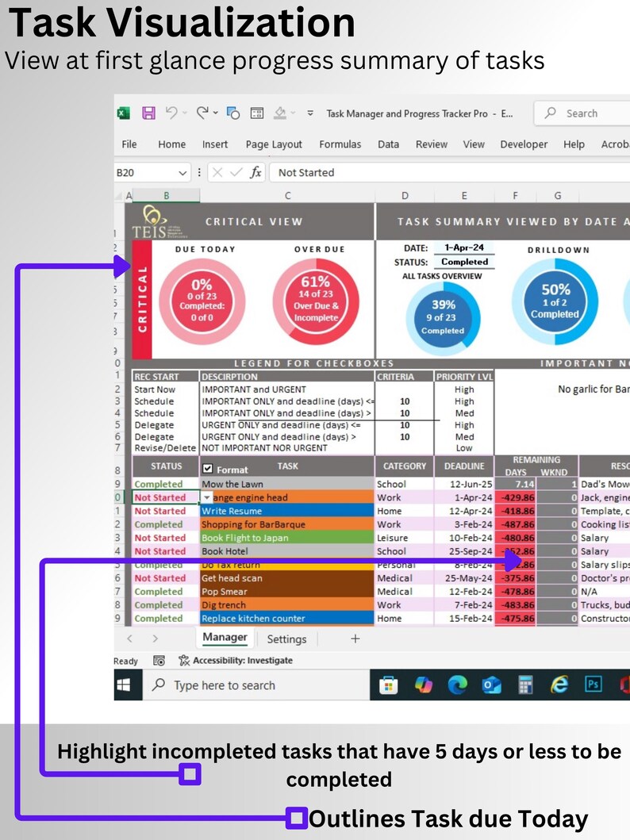630x840 pixels.
Task: Toggle the Format checkbox in TASK header
Action: click(208, 469)
